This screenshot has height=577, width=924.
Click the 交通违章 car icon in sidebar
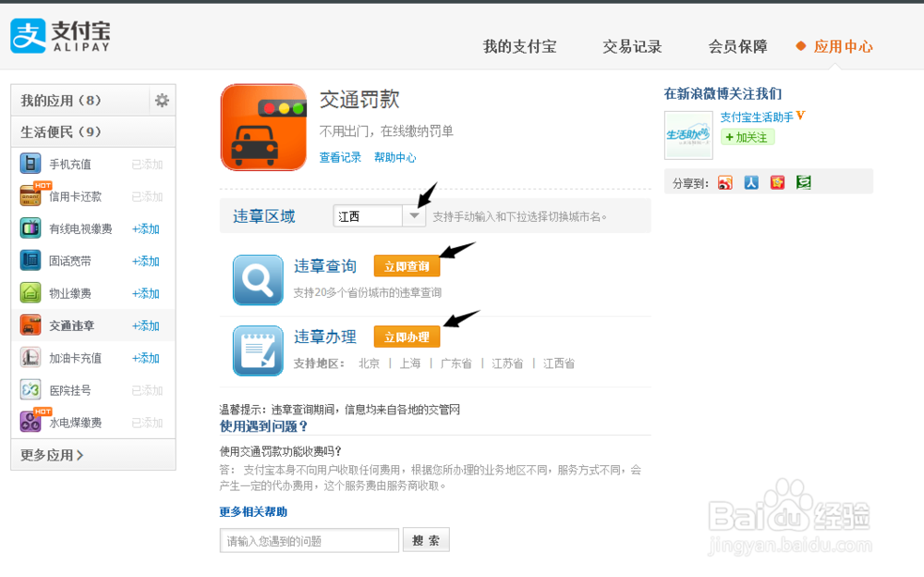point(30,325)
